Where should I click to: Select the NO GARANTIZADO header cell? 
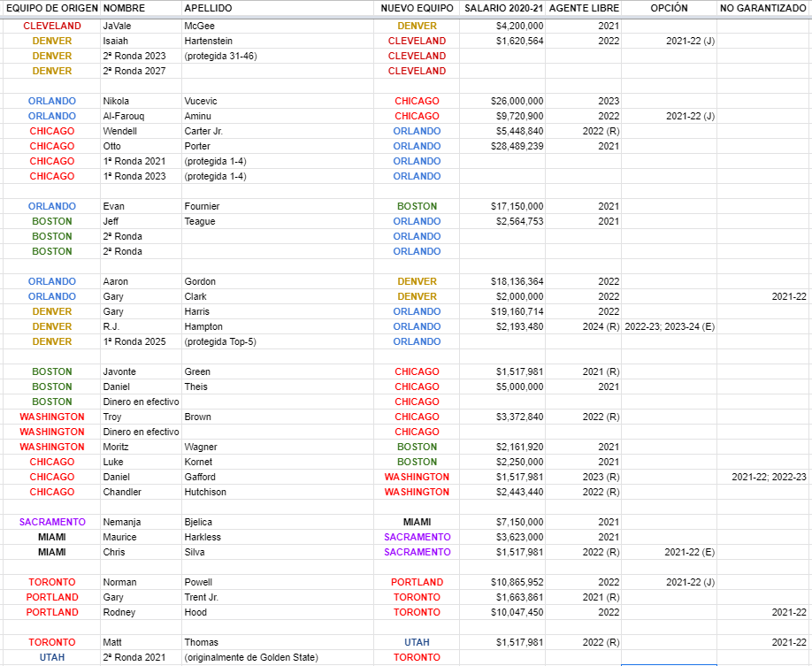763,8
